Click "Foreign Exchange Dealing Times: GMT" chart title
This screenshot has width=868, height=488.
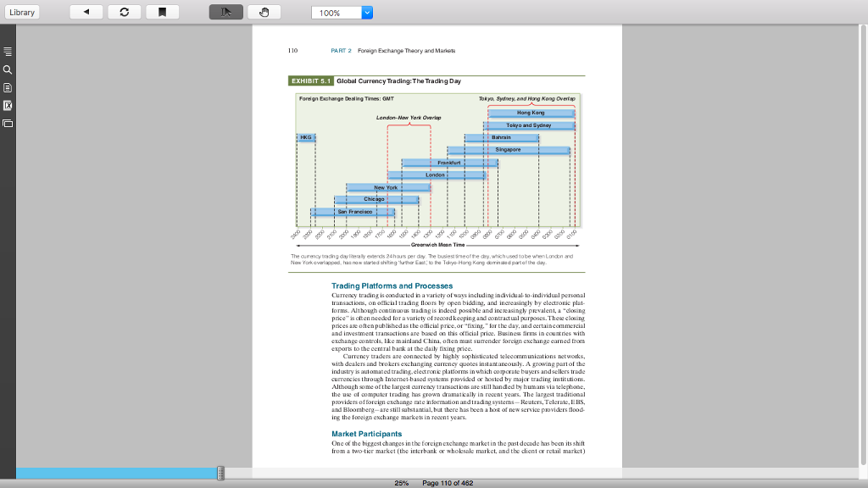coord(347,99)
